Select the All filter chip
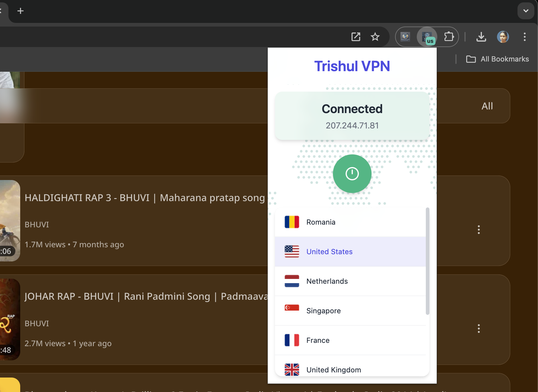 point(487,106)
